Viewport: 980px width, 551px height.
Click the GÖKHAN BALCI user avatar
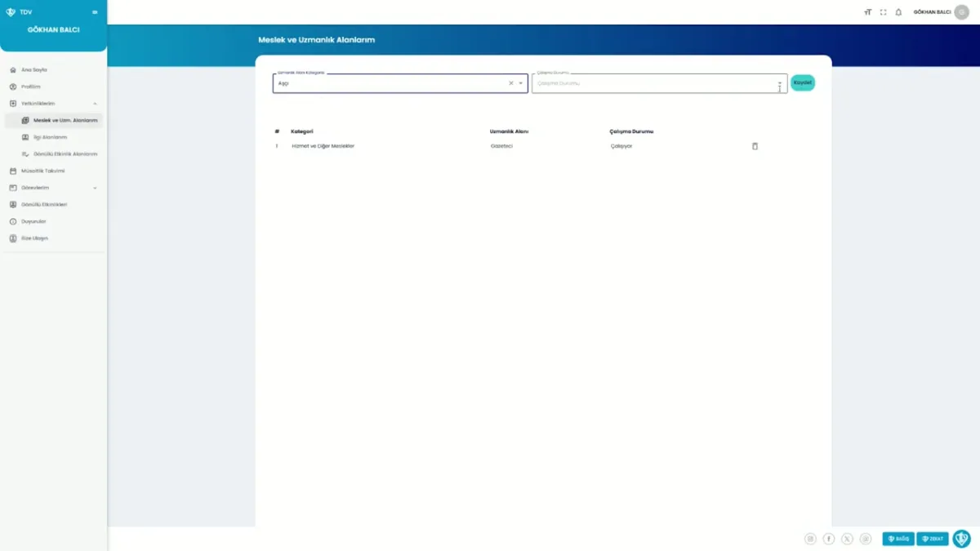[x=961, y=12]
